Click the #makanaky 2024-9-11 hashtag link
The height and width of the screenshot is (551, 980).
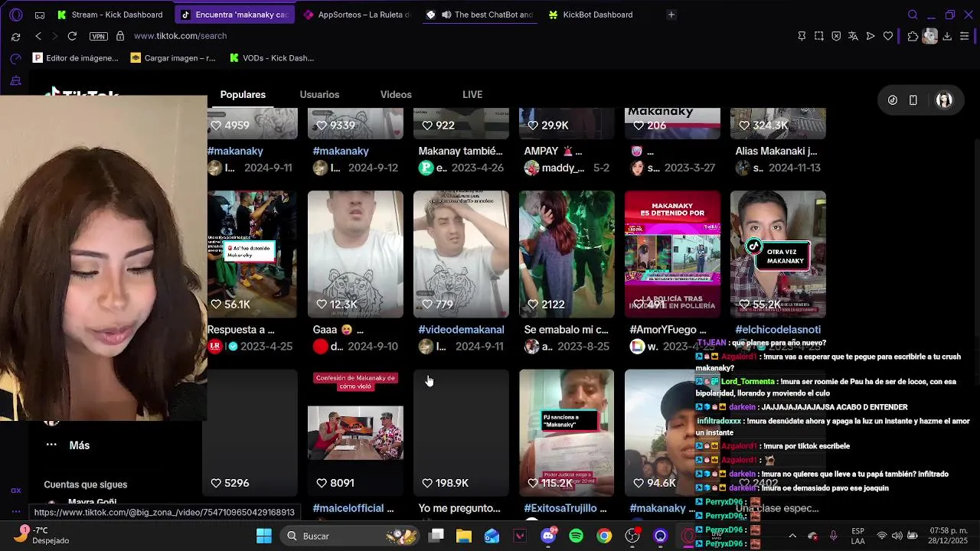[x=235, y=151]
